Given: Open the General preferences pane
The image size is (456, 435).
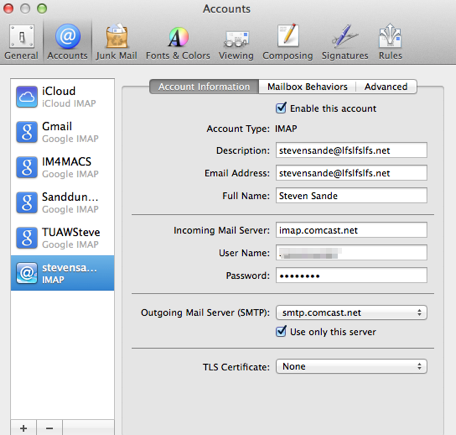Looking at the screenshot, I should coord(21,42).
